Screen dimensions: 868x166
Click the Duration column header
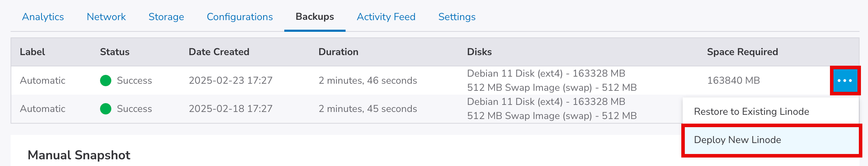[x=338, y=52]
